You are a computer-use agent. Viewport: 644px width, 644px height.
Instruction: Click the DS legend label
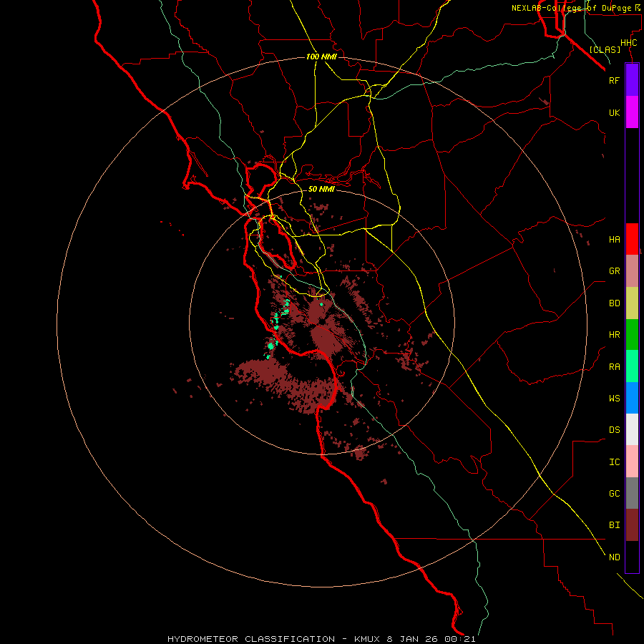click(614, 430)
